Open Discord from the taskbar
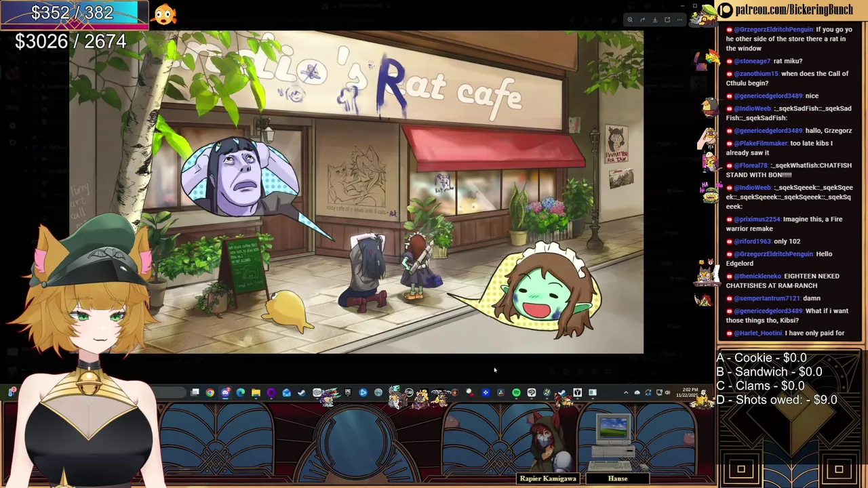Screen dimensions: 868x488 [x=225, y=392]
